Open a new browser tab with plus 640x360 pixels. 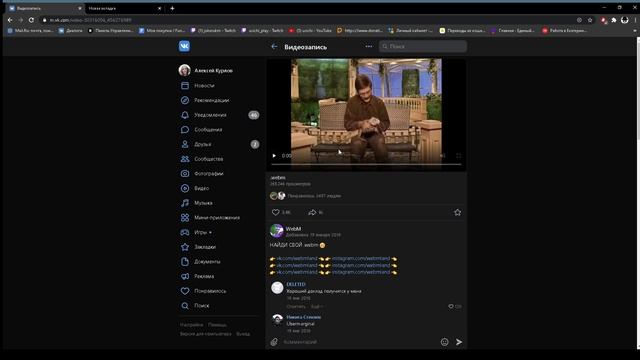pyautogui.click(x=172, y=8)
